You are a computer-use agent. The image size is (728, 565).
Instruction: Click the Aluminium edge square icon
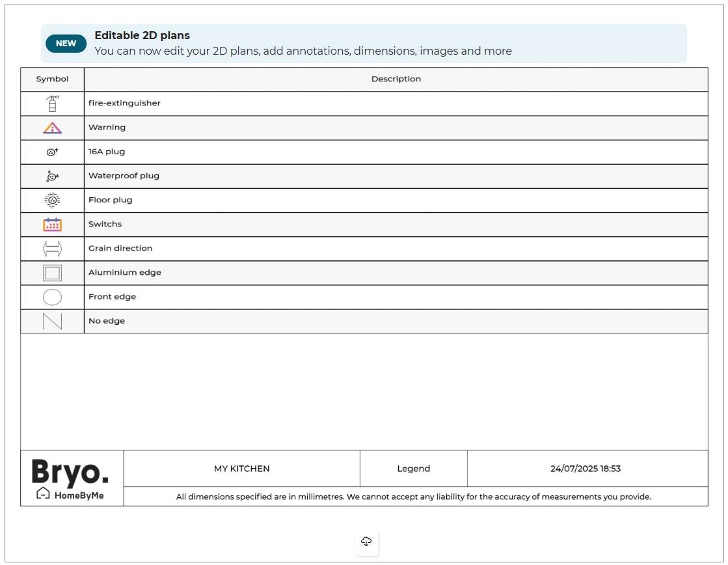52,273
